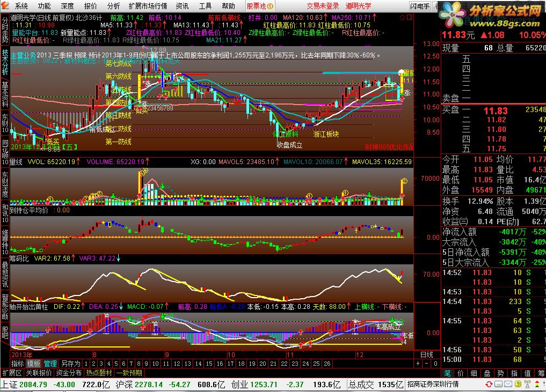Open the 维赛特10 sidebar tab

tap(5, 242)
